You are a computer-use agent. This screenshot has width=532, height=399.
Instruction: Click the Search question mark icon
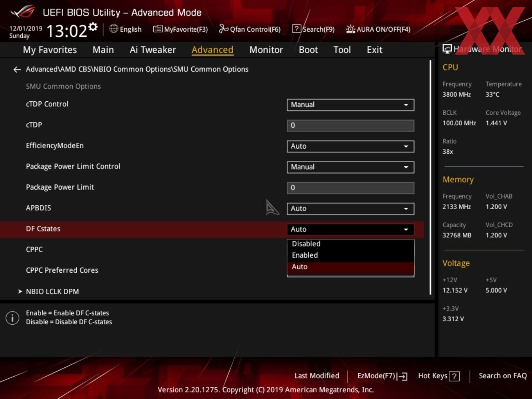(x=296, y=29)
